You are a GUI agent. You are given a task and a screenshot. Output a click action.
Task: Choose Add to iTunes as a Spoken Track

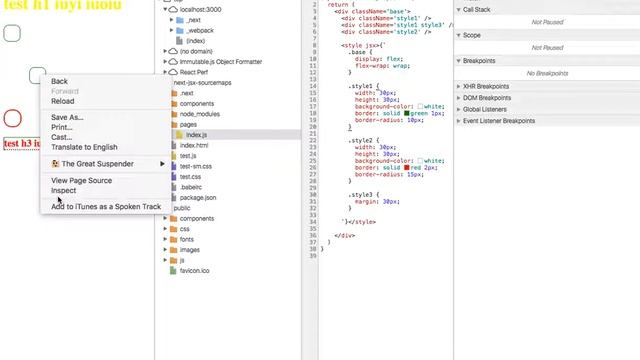coord(106,207)
